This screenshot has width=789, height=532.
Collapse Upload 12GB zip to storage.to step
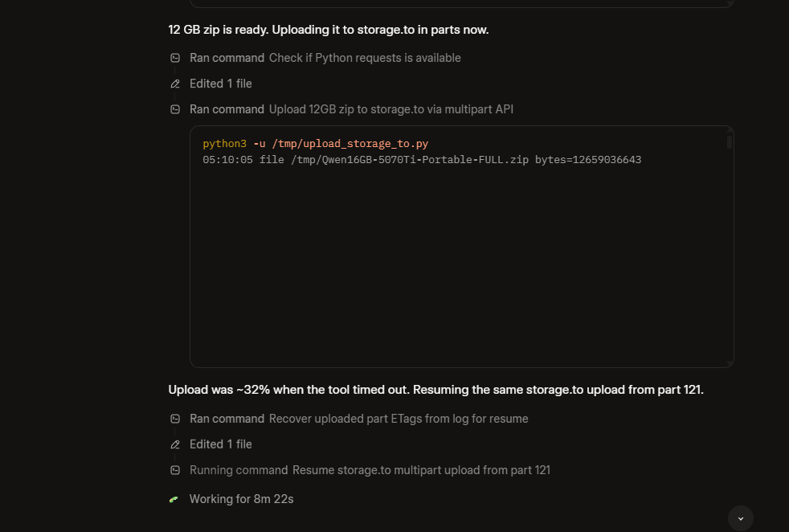click(x=351, y=109)
